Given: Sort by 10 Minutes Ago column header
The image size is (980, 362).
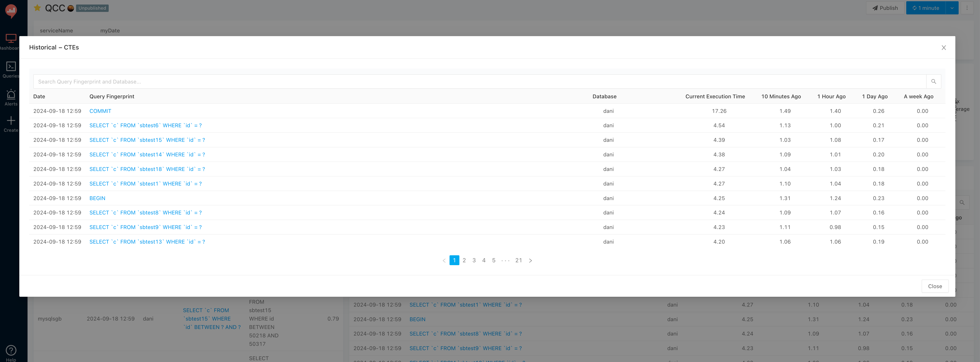Looking at the screenshot, I should (x=781, y=96).
